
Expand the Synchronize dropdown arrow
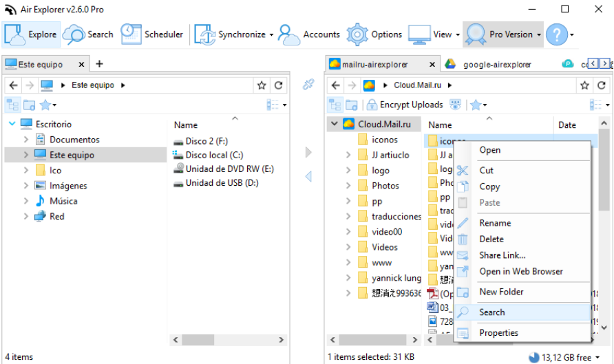point(271,35)
